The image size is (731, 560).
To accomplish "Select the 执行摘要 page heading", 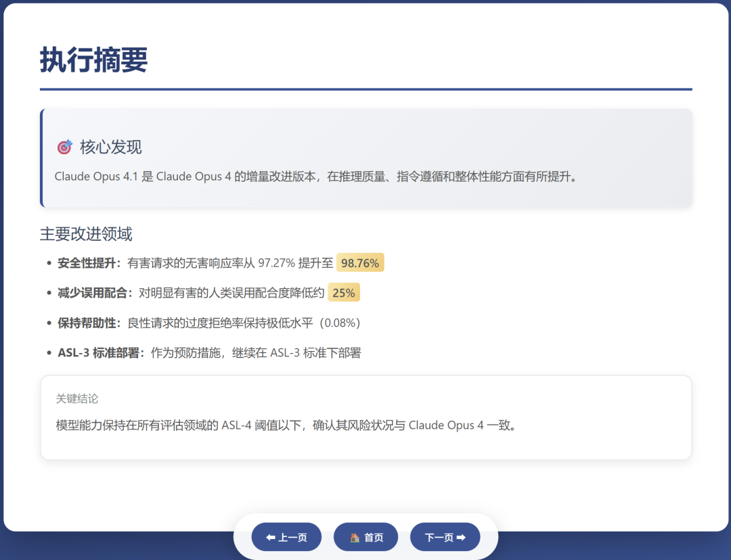I will pos(93,60).
